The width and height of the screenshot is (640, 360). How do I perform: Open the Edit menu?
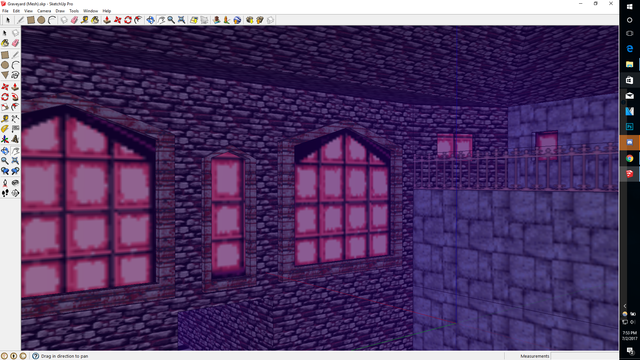[x=16, y=11]
